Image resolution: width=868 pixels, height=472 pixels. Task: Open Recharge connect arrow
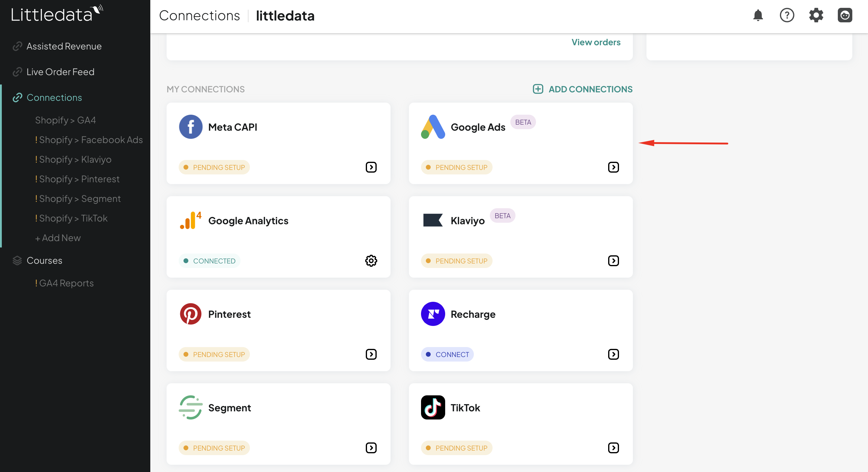(x=613, y=354)
